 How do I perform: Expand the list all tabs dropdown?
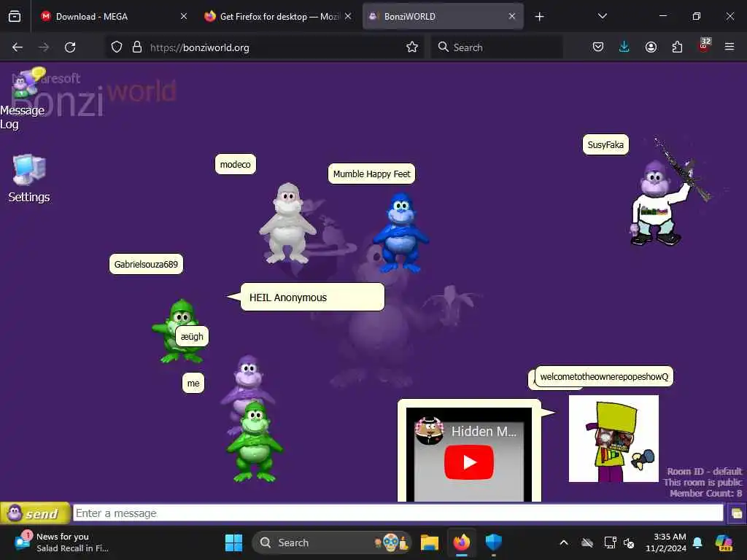pyautogui.click(x=602, y=16)
